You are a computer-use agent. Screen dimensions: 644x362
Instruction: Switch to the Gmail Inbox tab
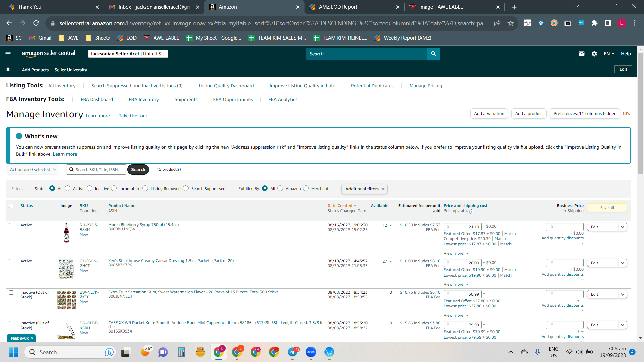tap(154, 7)
